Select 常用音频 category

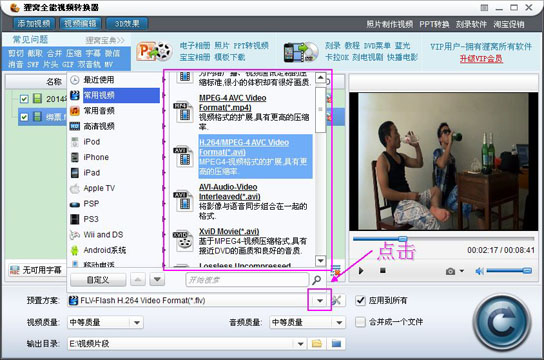114,111
